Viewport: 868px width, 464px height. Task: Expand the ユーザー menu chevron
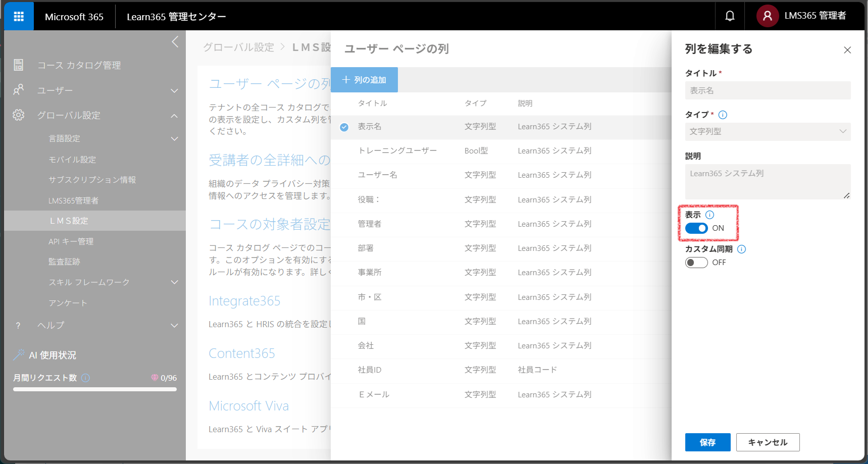pyautogui.click(x=175, y=91)
